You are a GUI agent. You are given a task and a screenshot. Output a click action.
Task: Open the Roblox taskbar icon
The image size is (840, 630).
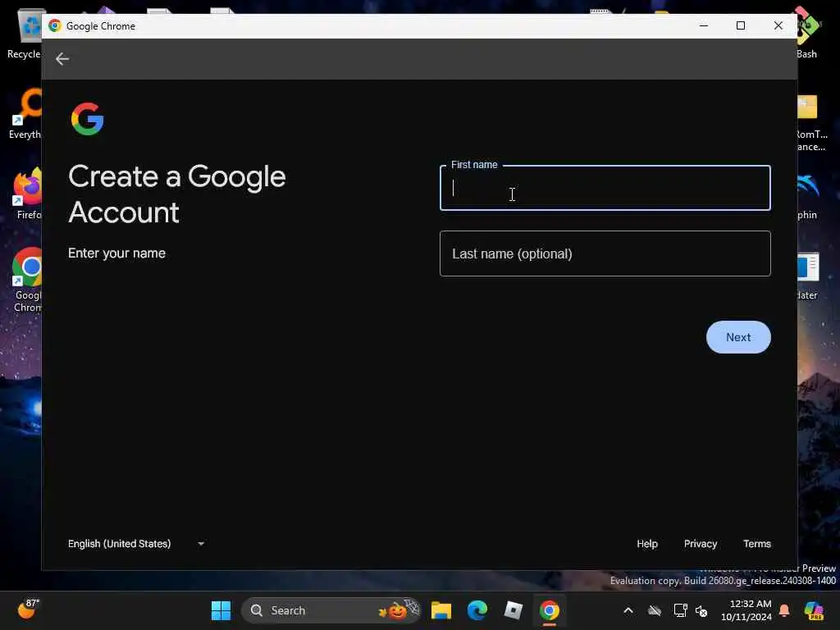click(513, 610)
